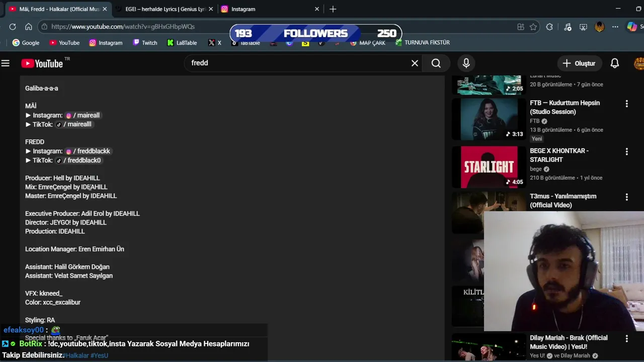The height and width of the screenshot is (362, 644).
Task: Open the Instagram bookmark
Action: pos(106,43)
